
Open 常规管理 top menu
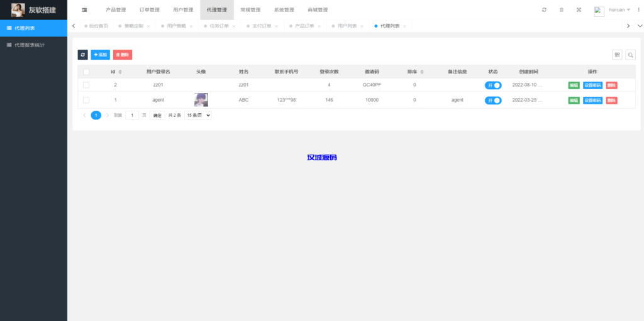click(250, 10)
